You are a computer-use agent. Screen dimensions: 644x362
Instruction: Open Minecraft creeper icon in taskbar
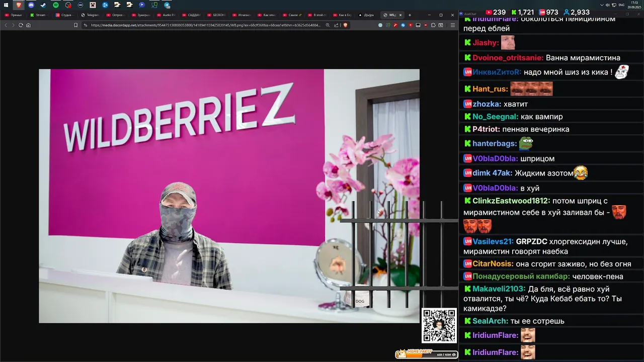[93, 5]
